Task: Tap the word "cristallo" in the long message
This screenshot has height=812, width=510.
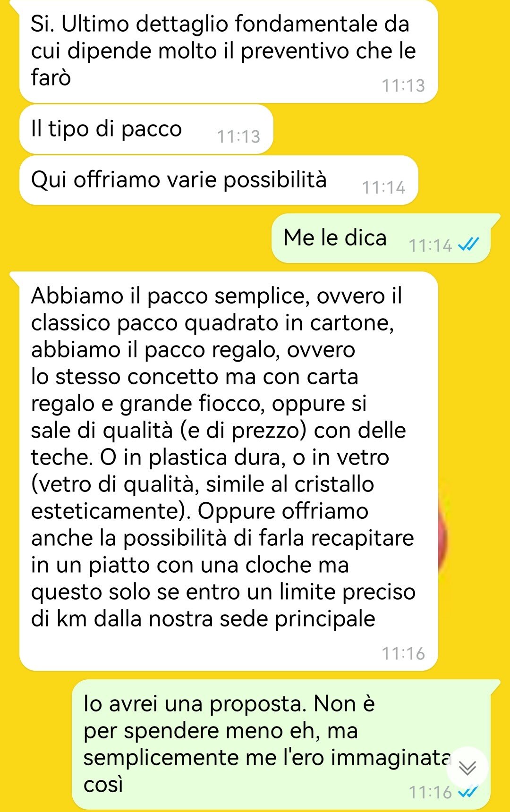Action: point(334,484)
